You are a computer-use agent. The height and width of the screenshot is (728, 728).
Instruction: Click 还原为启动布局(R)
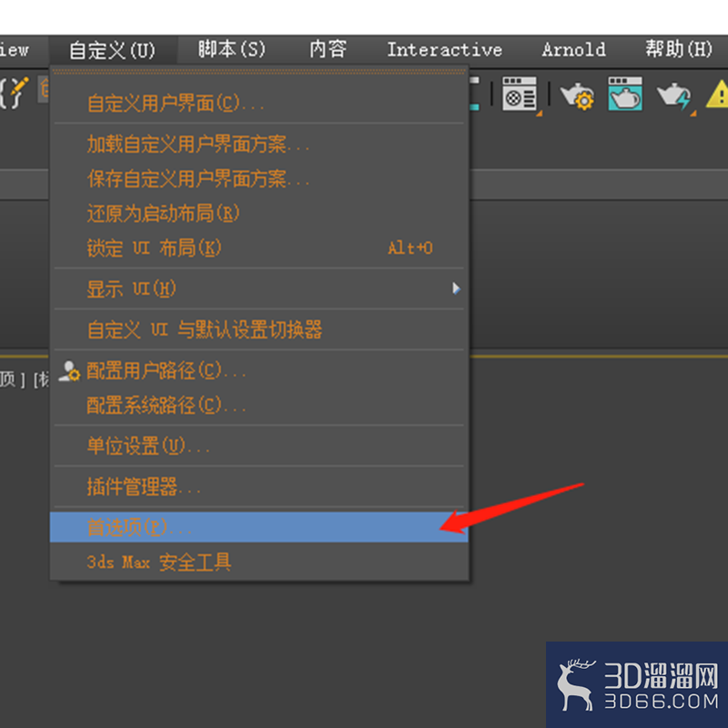259,213
